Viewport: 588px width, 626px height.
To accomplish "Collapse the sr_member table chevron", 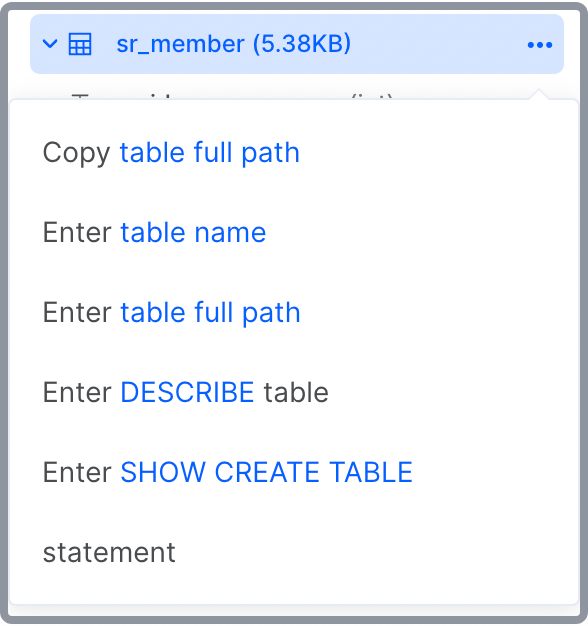I will point(50,44).
